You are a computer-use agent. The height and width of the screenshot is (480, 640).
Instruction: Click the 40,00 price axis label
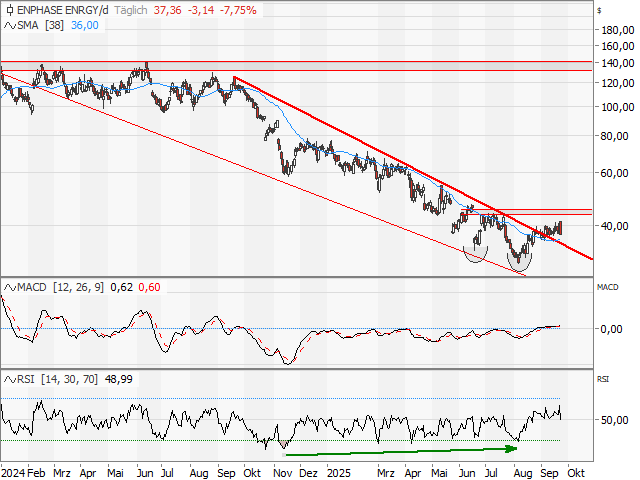click(614, 226)
